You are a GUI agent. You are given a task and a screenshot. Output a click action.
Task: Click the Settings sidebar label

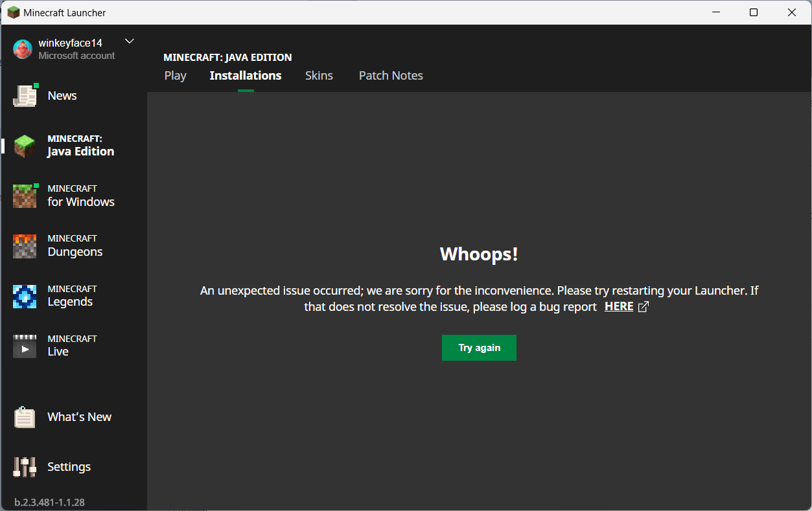(x=69, y=467)
